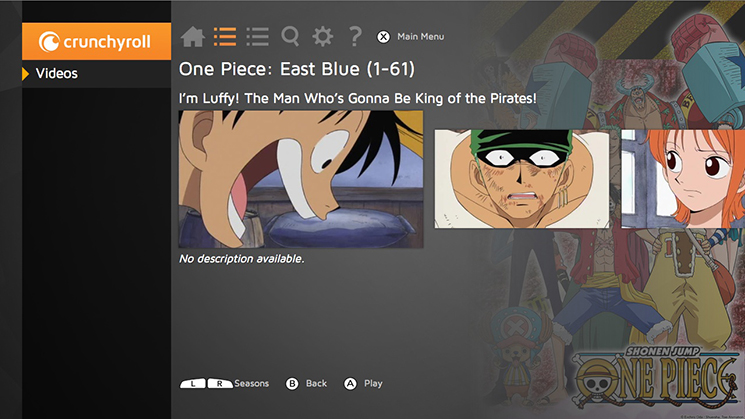This screenshot has width=745, height=419.
Task: Click the Back label
Action: (316, 383)
